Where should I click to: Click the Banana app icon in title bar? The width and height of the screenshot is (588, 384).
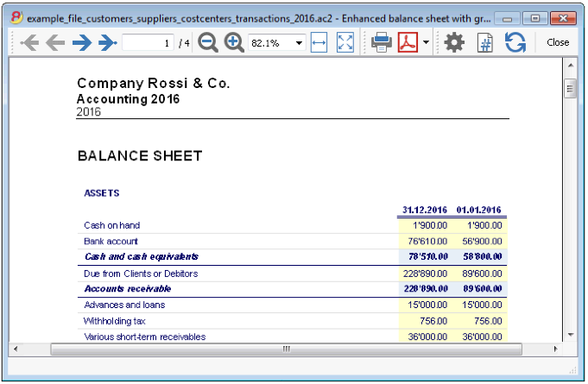(16, 17)
